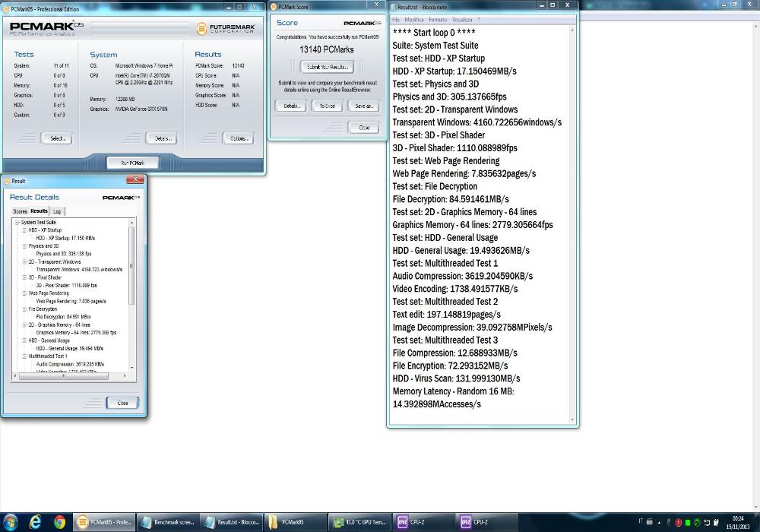The width and height of the screenshot is (760, 532).
Task: Click the 'Suite: System Test Suite' line in Notepad
Action: (x=435, y=46)
